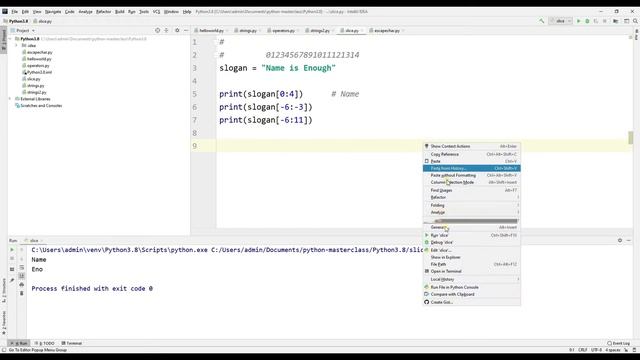
Task: Open the Navigate menu
Action: click(53, 11)
